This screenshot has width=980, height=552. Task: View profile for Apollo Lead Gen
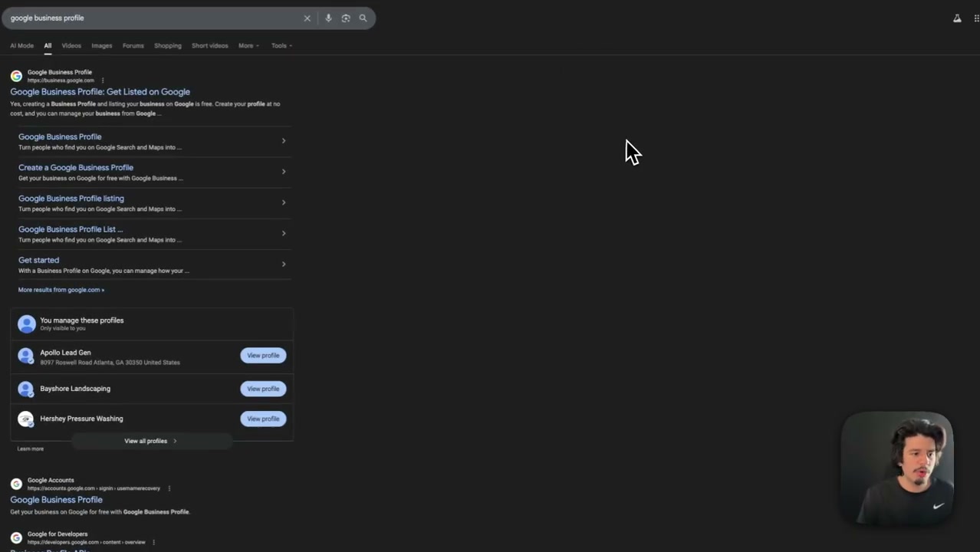pos(263,356)
